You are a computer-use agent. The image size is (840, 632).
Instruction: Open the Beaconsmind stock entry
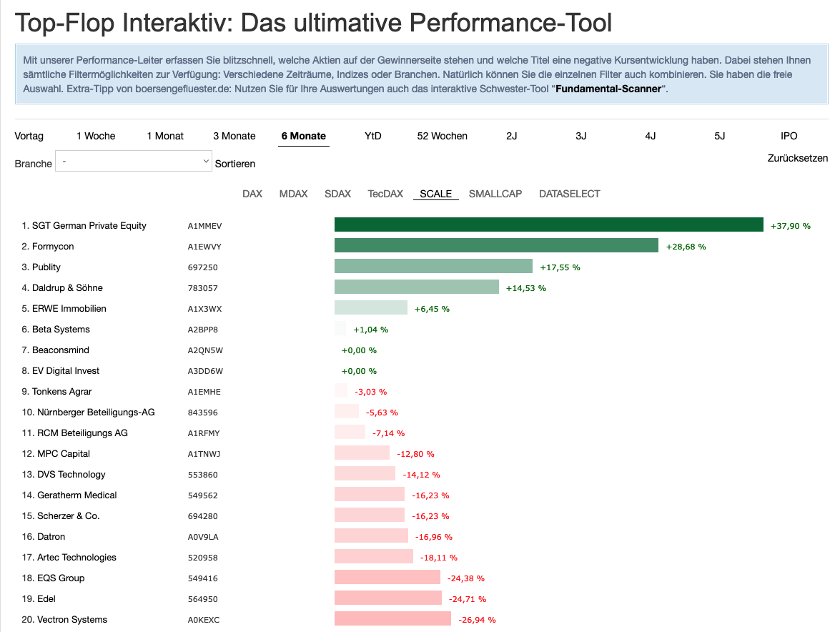tap(61, 350)
